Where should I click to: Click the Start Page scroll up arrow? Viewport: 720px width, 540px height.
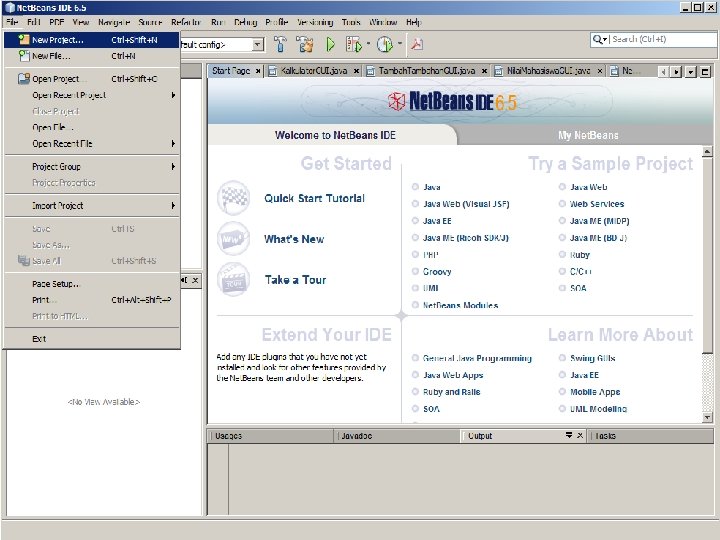tap(707, 151)
